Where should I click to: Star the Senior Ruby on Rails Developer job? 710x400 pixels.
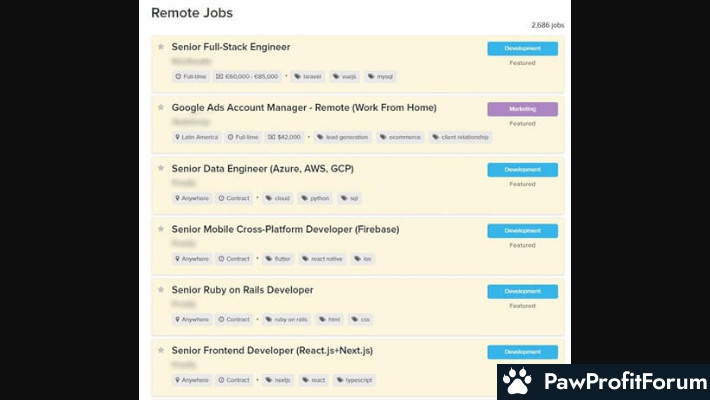161,289
